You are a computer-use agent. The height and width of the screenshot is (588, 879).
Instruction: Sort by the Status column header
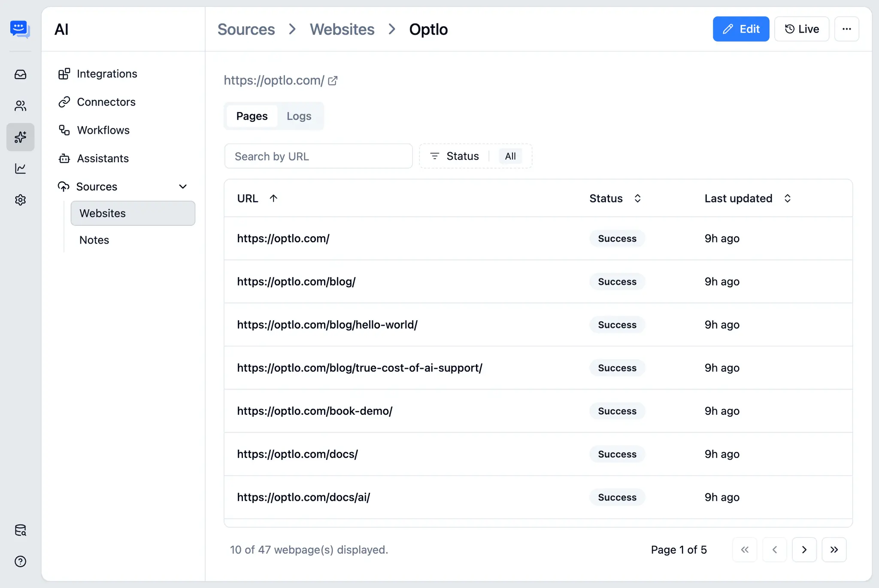coord(615,199)
